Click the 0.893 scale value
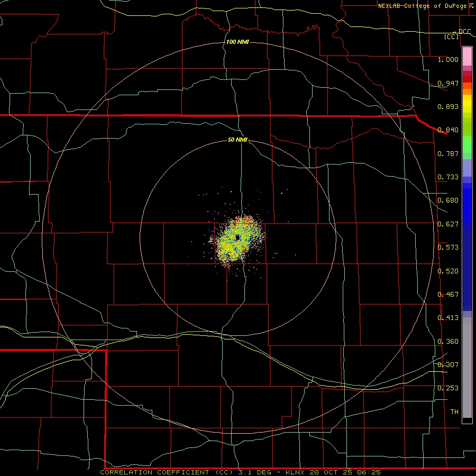This screenshot has width=476, height=476. [x=448, y=106]
